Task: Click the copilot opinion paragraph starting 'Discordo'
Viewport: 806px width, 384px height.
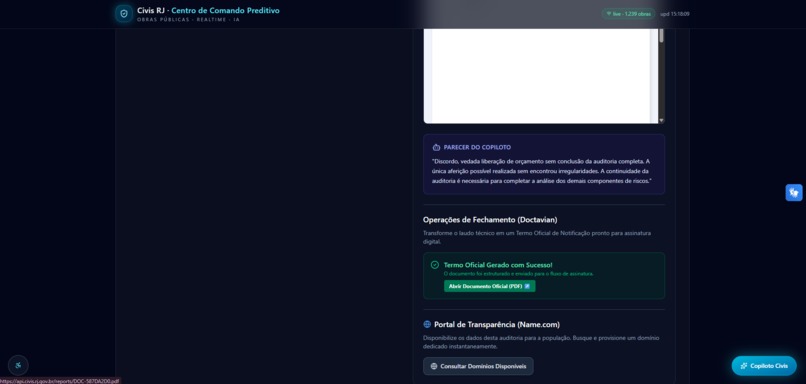Action: tap(542, 171)
